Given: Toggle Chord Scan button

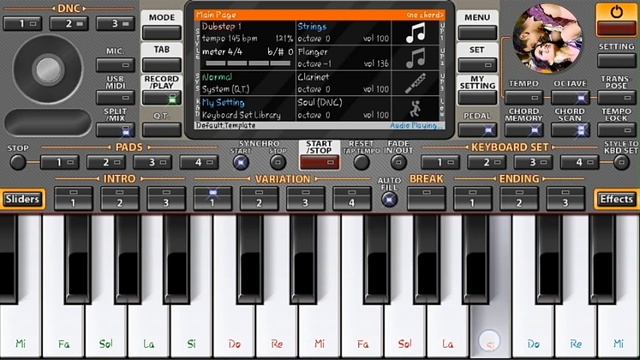Looking at the screenshot, I should tap(570, 130).
